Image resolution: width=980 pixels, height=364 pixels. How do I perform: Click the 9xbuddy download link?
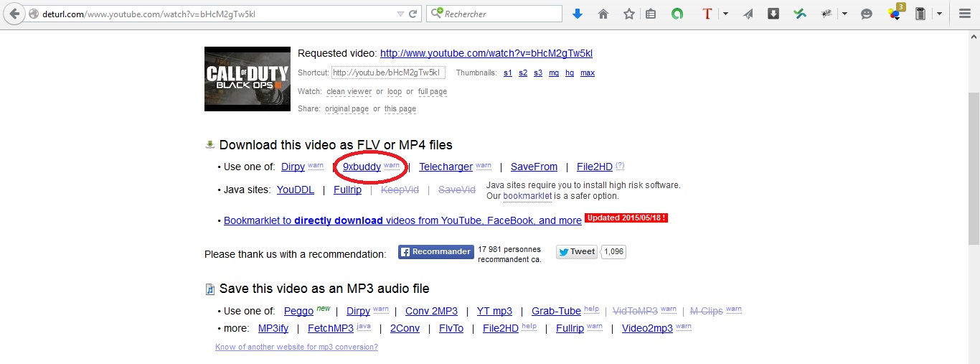tap(362, 167)
